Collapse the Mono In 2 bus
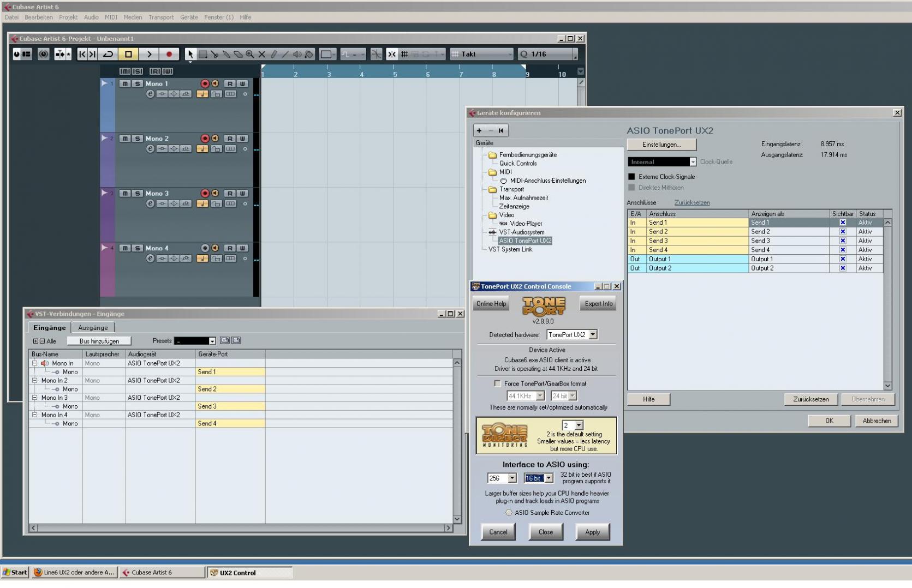 coord(35,381)
